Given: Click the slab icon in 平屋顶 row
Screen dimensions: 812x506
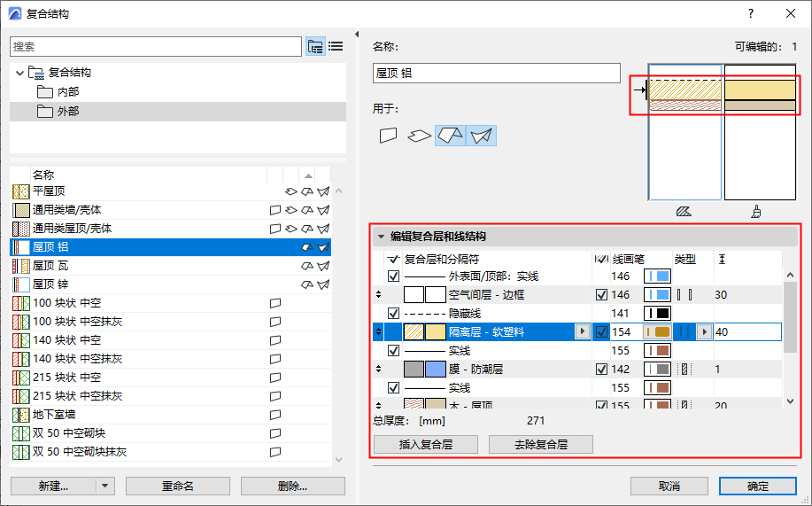Looking at the screenshot, I should tap(291, 191).
